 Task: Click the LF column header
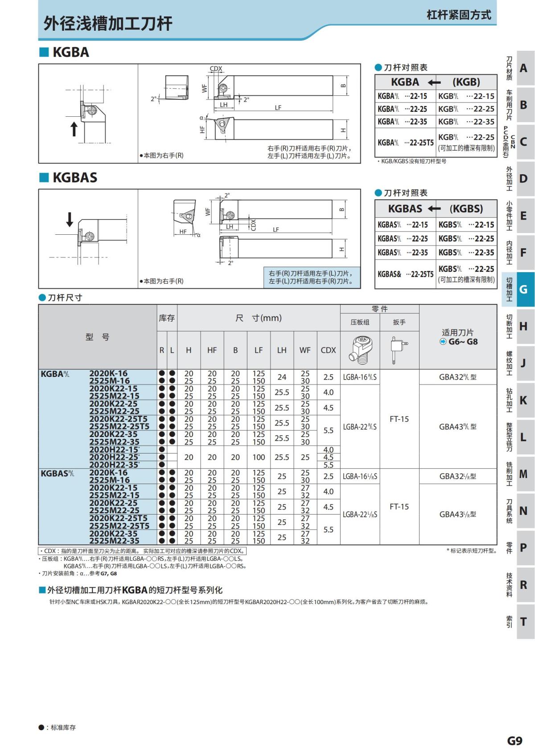point(259,350)
